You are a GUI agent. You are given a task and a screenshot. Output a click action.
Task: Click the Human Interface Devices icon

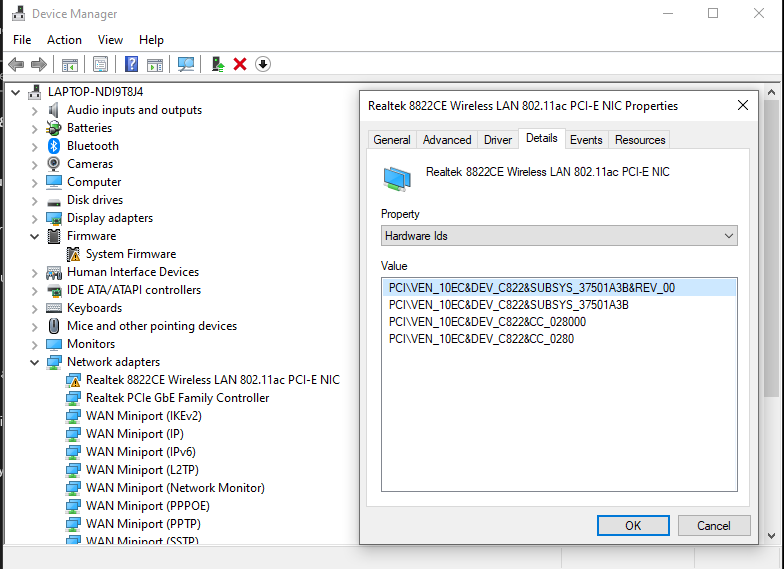54,272
